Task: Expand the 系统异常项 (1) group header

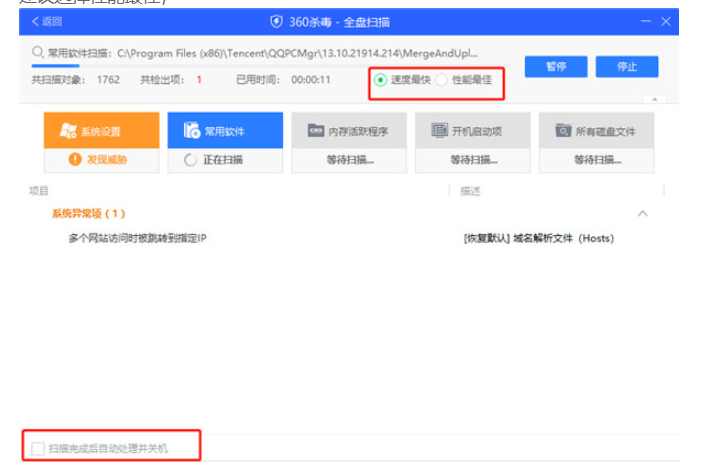Action: (88, 214)
